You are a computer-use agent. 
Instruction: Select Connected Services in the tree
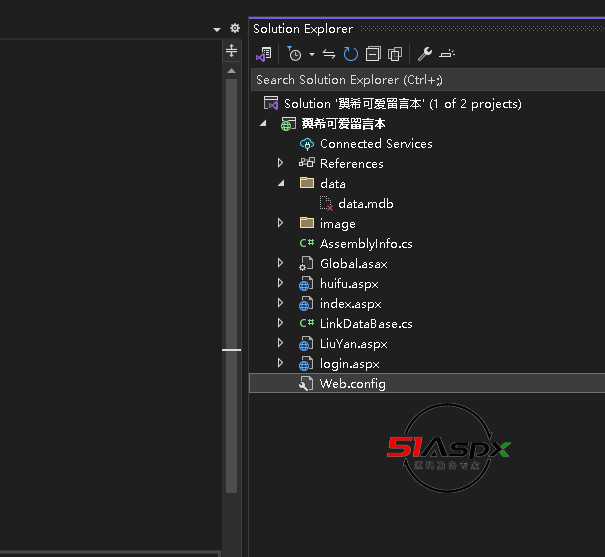coord(375,143)
